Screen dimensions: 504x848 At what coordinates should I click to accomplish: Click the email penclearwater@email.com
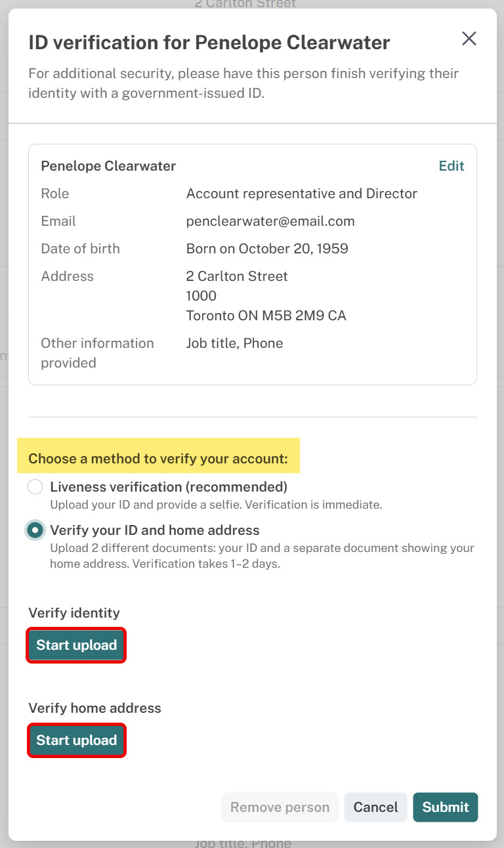[270, 221]
